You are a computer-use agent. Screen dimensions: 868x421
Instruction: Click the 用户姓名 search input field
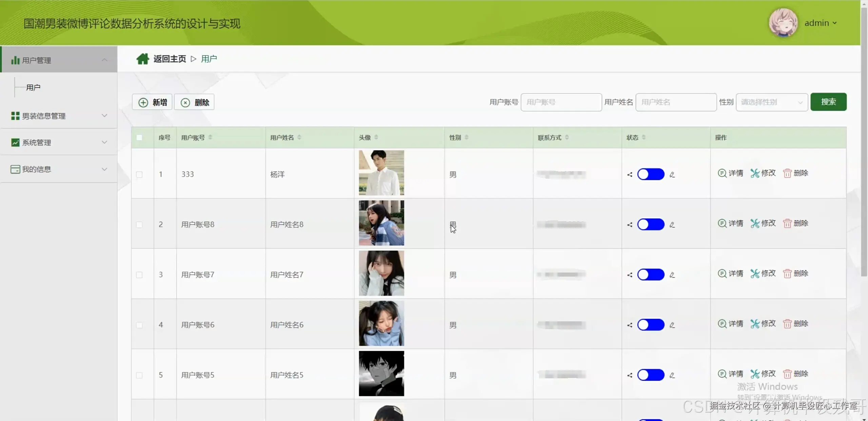[675, 102]
